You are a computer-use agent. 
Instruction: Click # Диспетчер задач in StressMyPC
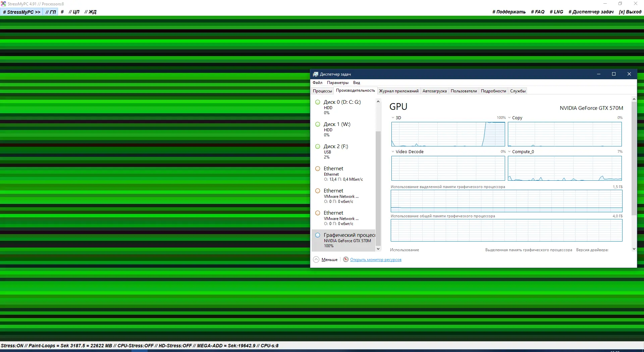pyautogui.click(x=591, y=12)
